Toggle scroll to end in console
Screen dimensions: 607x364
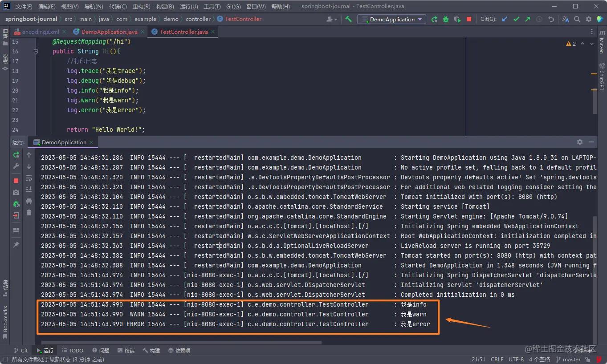coord(29,190)
